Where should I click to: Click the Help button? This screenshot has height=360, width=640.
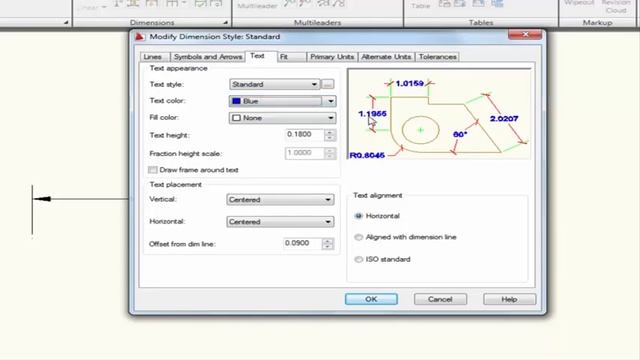[x=509, y=299]
